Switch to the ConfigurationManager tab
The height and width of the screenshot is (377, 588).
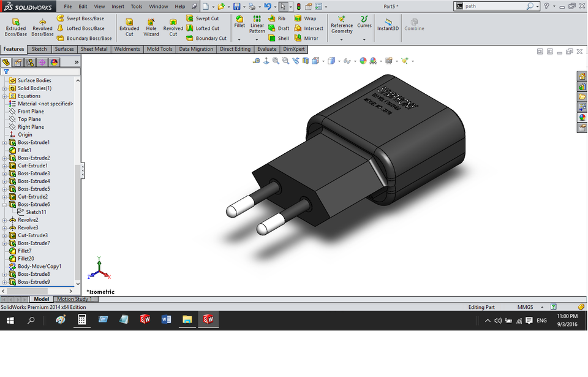click(x=29, y=61)
